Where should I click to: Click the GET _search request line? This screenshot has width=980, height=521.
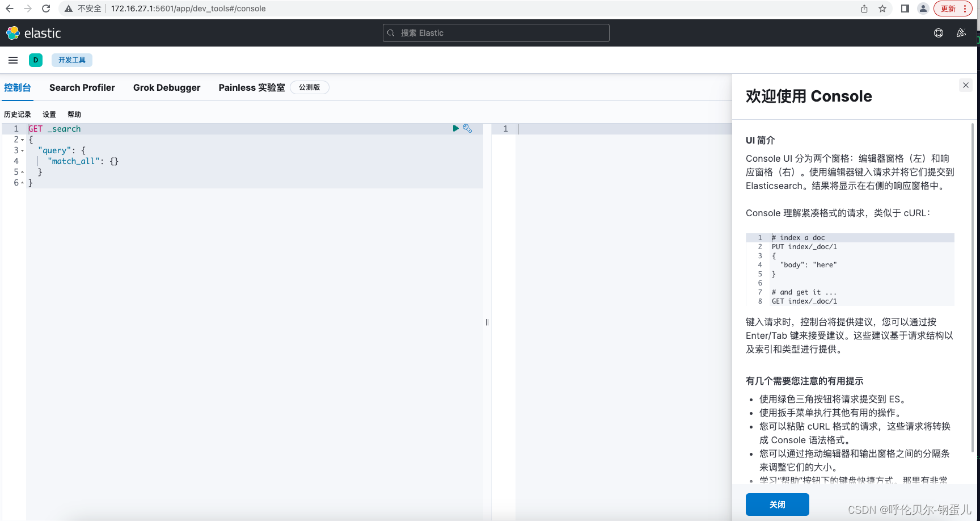(x=55, y=129)
